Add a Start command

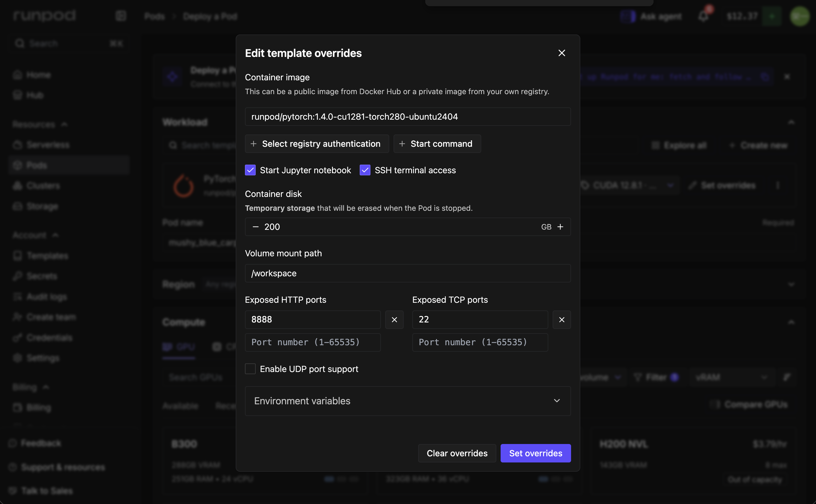click(437, 144)
